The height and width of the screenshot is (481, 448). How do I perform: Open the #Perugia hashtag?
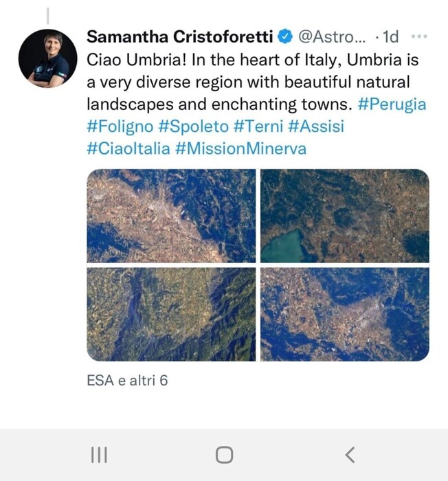[392, 104]
